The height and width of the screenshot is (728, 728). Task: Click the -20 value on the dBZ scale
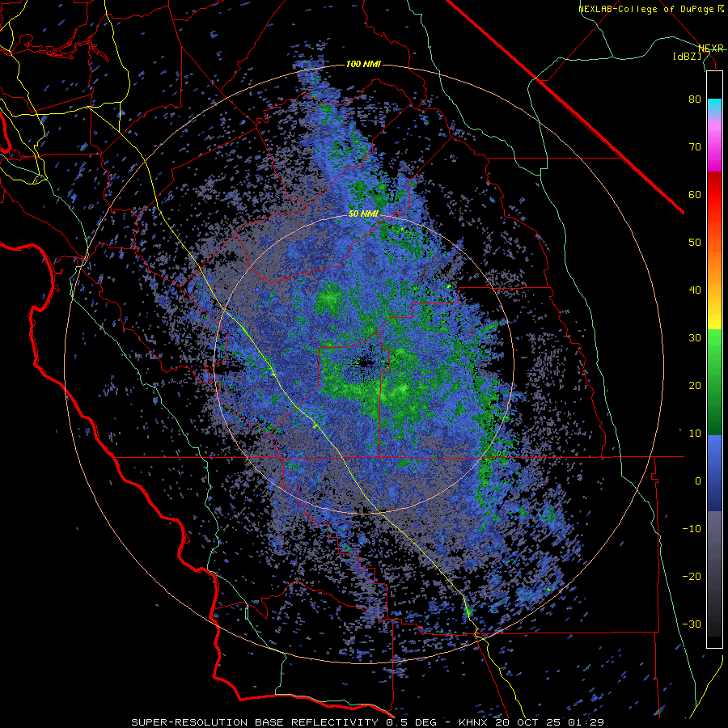pos(692,577)
